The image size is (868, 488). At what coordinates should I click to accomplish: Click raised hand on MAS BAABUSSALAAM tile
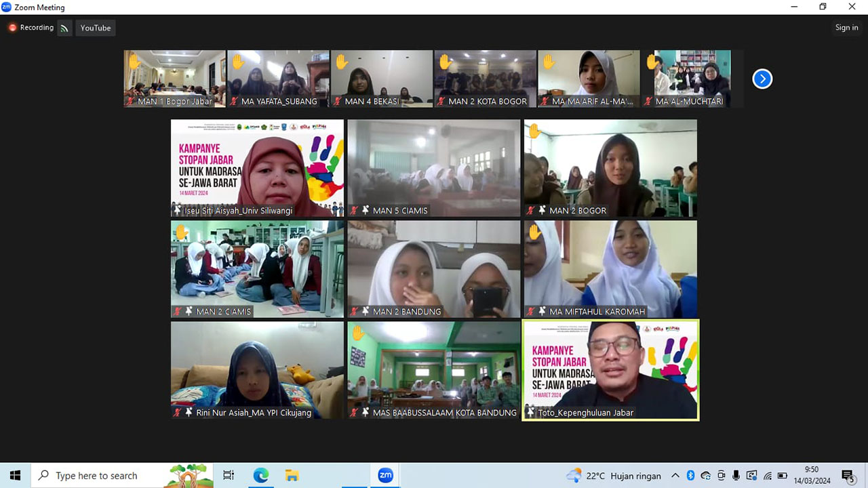[357, 333]
